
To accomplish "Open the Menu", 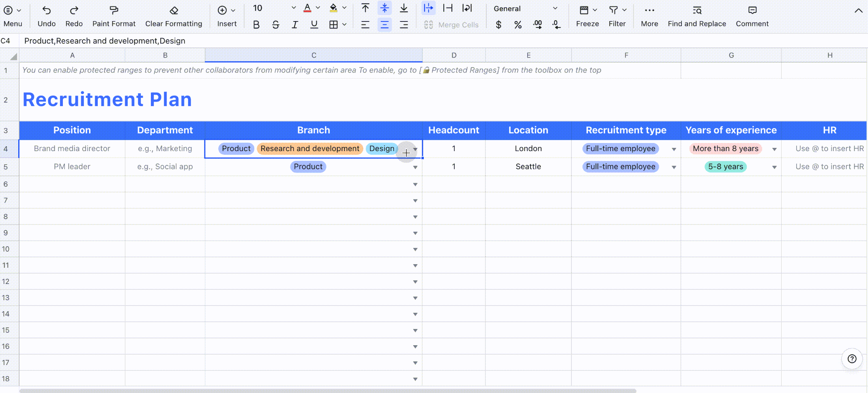I will (x=13, y=15).
